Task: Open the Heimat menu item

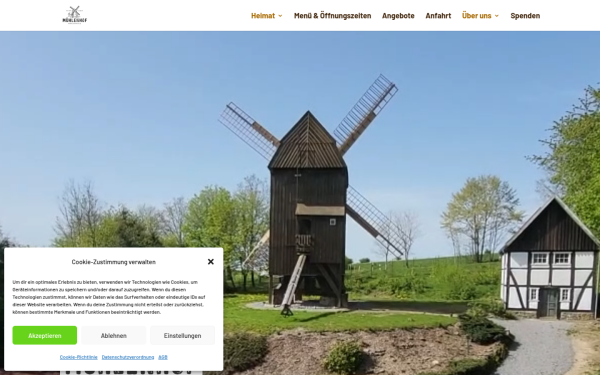Action: 263,16
